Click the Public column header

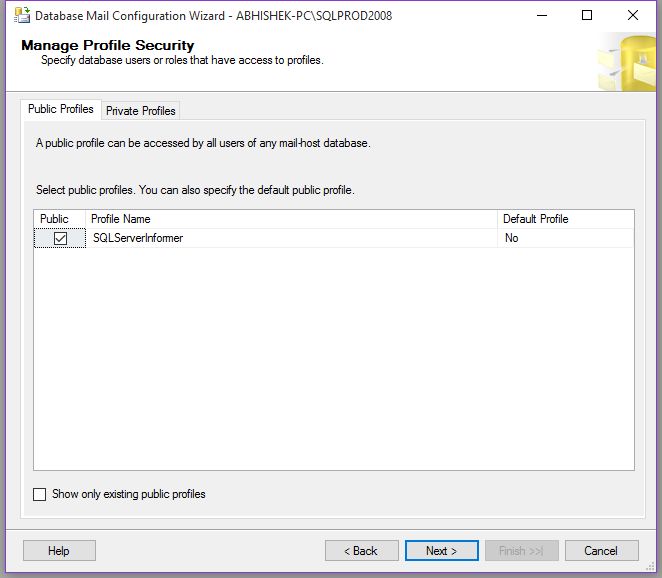pos(60,219)
